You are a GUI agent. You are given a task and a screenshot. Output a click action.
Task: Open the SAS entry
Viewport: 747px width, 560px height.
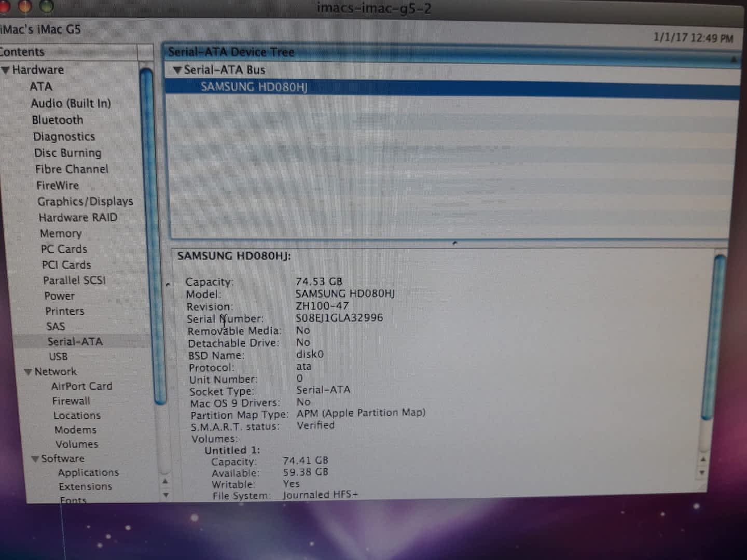[x=56, y=326]
